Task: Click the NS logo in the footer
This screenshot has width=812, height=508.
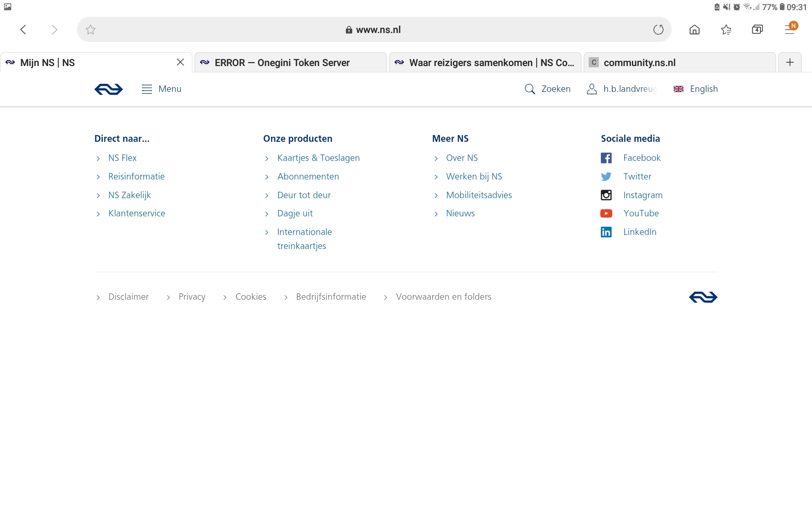Action: (703, 297)
